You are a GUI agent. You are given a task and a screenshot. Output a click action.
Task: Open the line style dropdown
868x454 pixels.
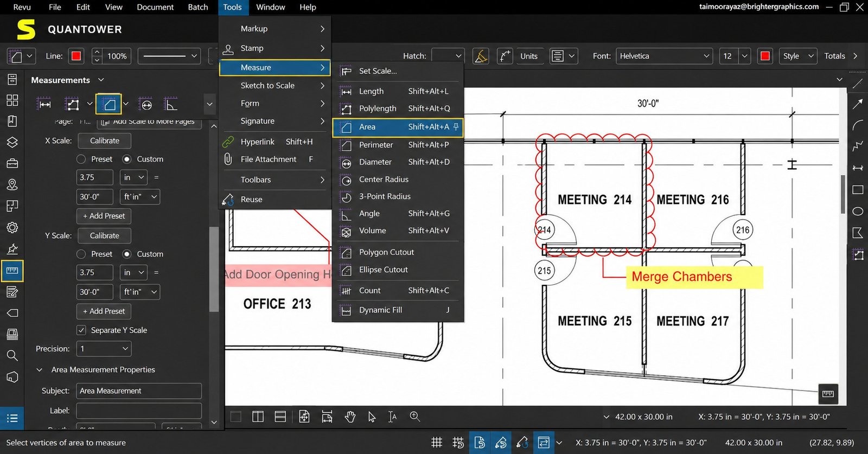pyautogui.click(x=169, y=56)
